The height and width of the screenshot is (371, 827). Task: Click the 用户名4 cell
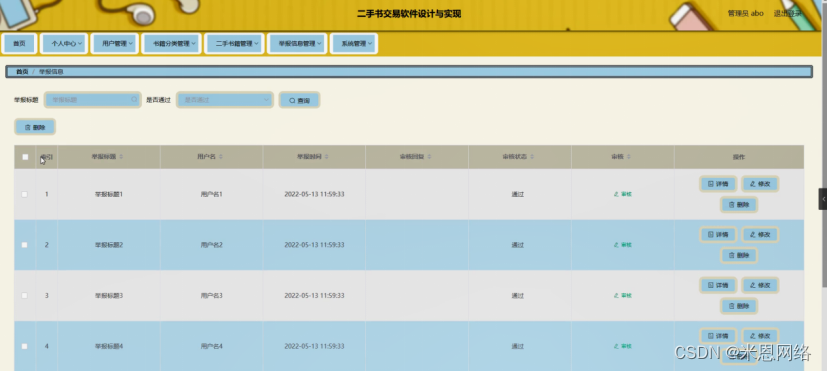(x=211, y=346)
